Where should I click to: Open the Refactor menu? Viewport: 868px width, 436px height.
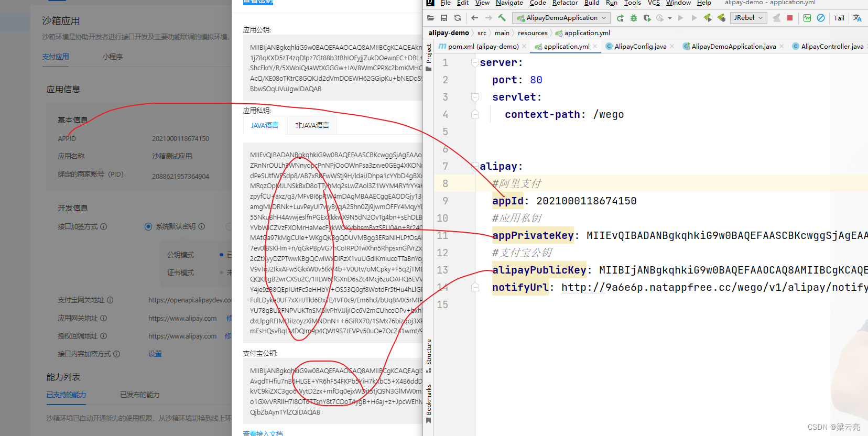point(565,3)
